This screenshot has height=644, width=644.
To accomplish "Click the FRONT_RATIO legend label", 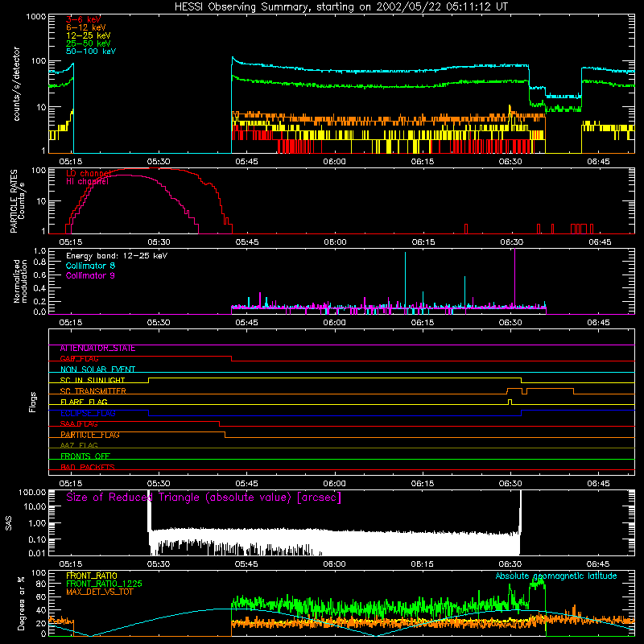I will (x=92, y=576).
